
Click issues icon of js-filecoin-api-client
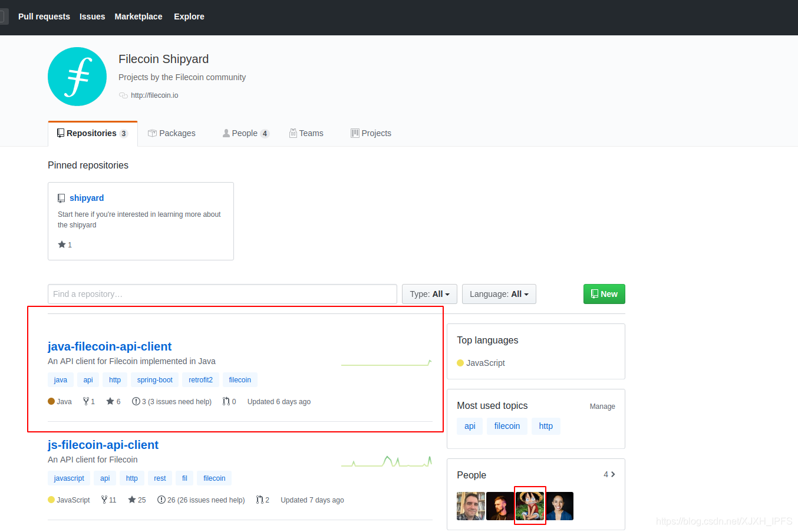point(161,500)
